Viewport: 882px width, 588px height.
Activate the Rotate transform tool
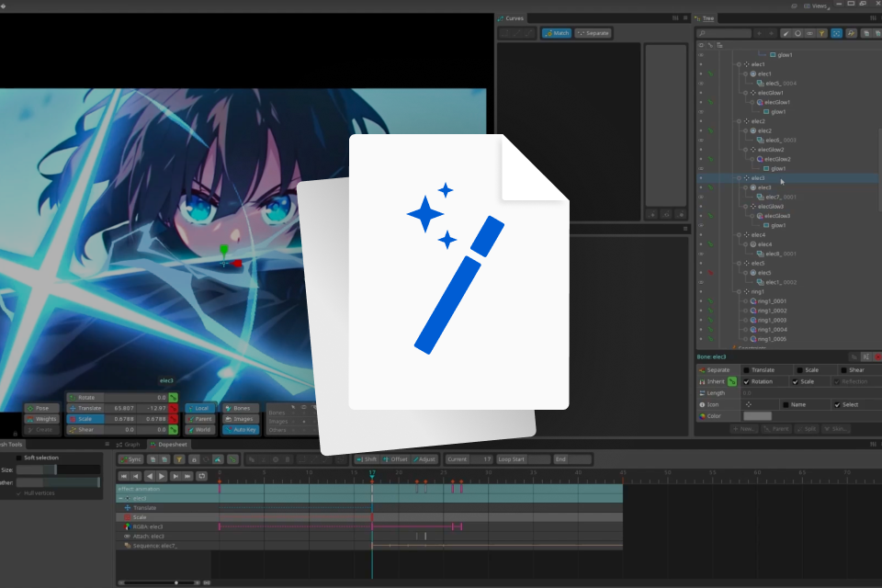85,397
